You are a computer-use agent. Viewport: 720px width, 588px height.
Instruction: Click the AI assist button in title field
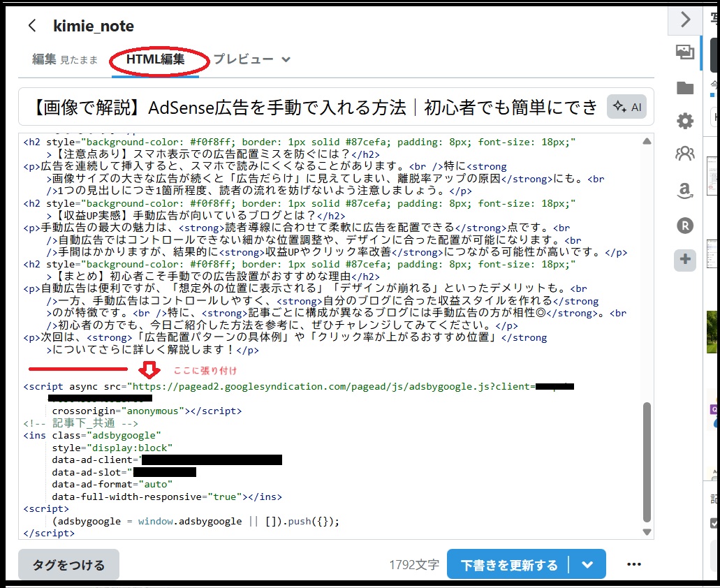[627, 107]
